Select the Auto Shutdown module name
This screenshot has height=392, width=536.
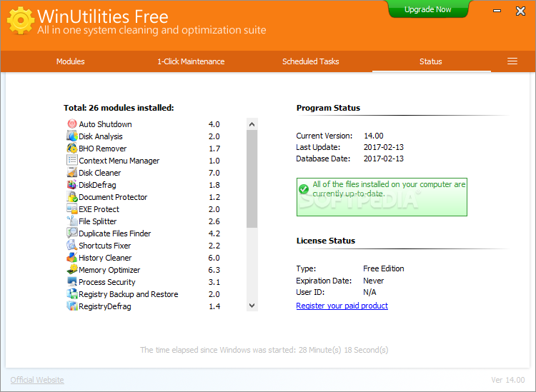[105, 124]
